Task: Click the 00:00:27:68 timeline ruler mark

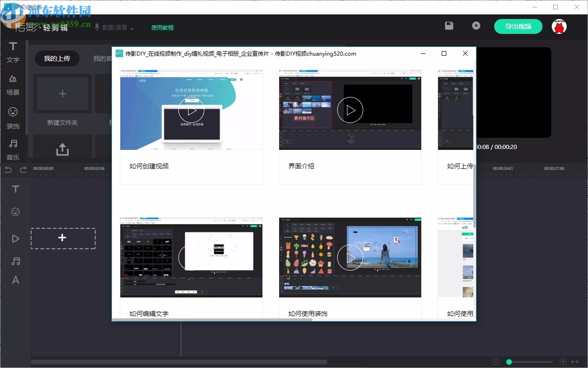Action: coord(554,168)
